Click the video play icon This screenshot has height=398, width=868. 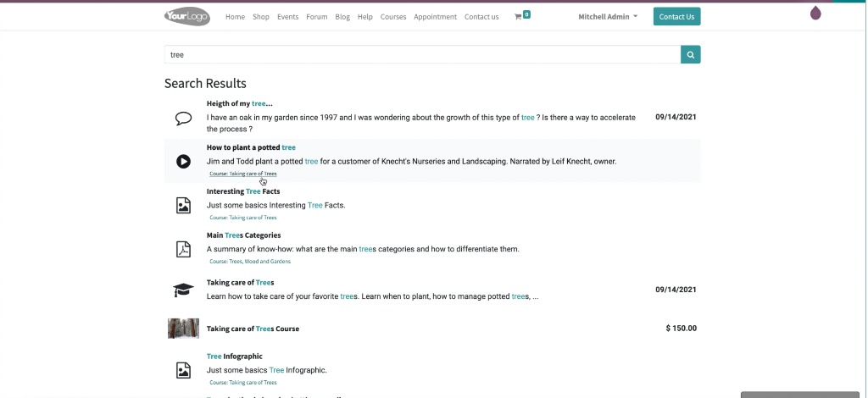pos(183,161)
